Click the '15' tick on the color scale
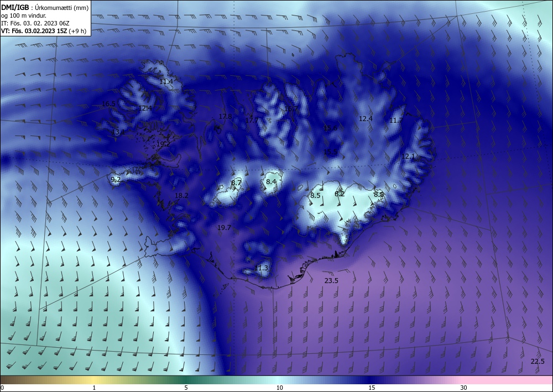 (x=372, y=388)
